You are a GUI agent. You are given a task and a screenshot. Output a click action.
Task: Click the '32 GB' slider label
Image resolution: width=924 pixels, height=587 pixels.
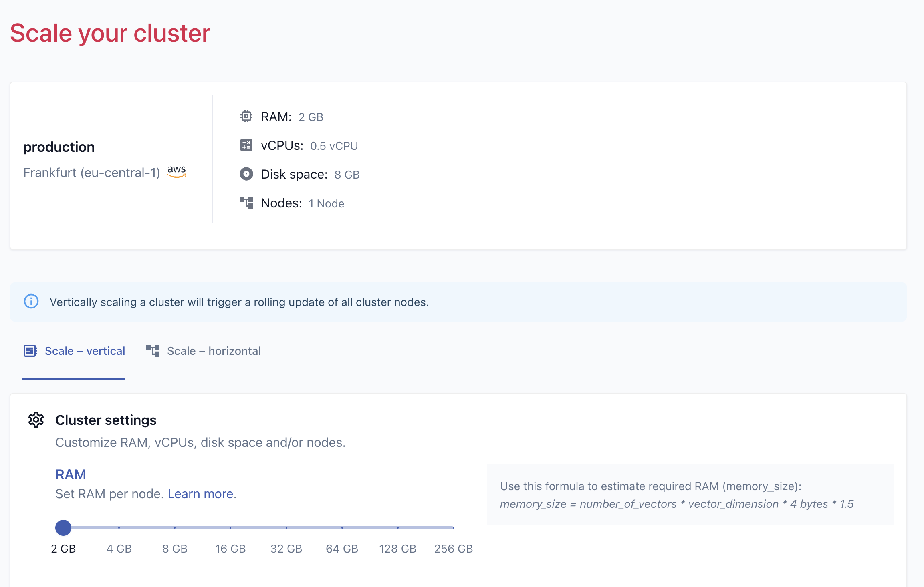pyautogui.click(x=286, y=549)
